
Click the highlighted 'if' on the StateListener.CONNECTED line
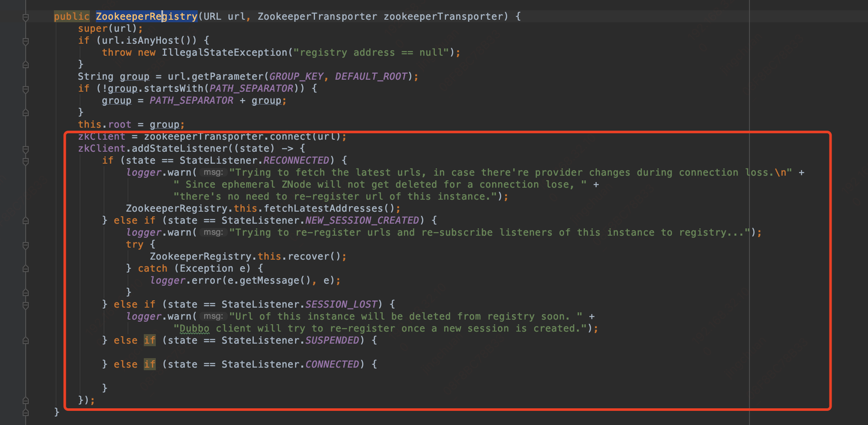click(x=150, y=364)
